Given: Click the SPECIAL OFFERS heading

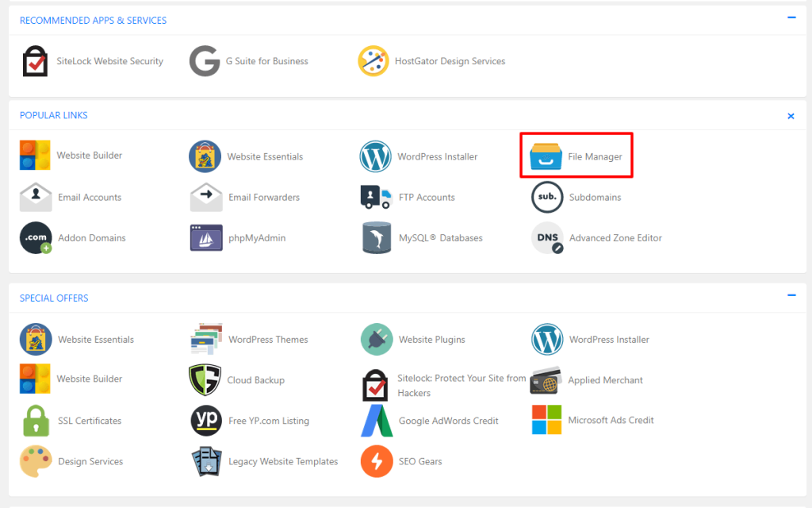Looking at the screenshot, I should [x=54, y=298].
